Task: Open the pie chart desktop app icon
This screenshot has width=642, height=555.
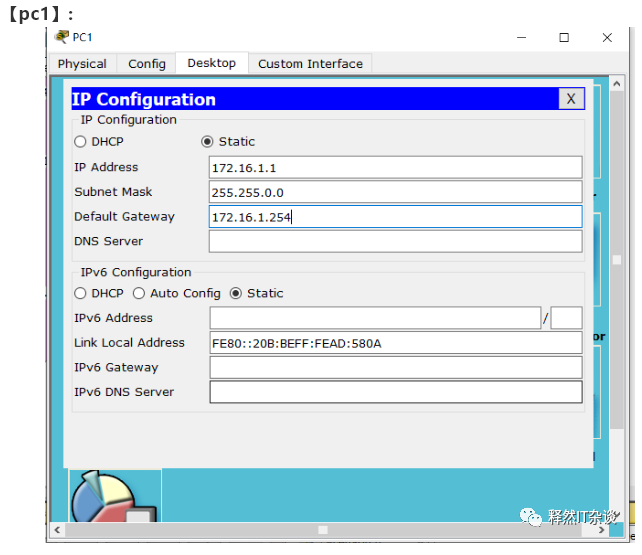Action: coord(115,496)
